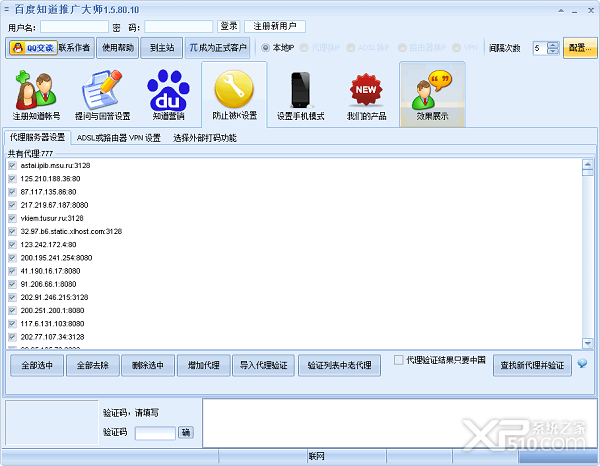Open 使用帮助 help button
This screenshot has width=600, height=466.
[117, 48]
